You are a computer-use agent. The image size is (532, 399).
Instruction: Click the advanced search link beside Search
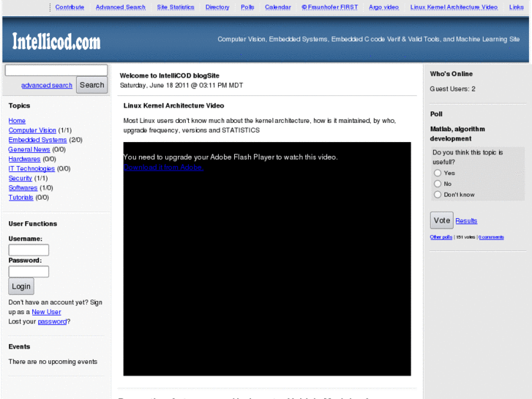click(x=47, y=85)
